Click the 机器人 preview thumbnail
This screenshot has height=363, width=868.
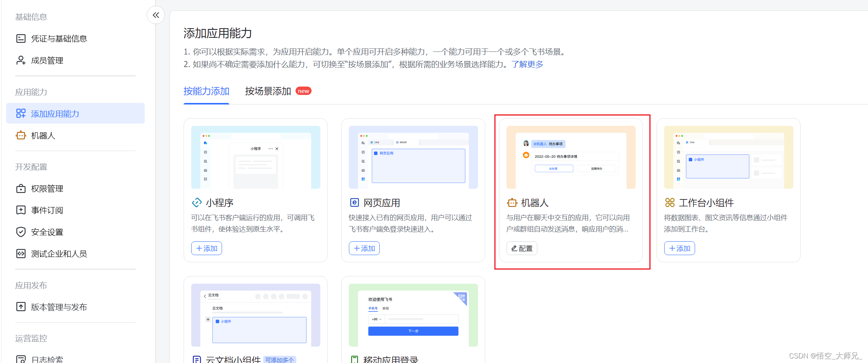click(x=571, y=157)
